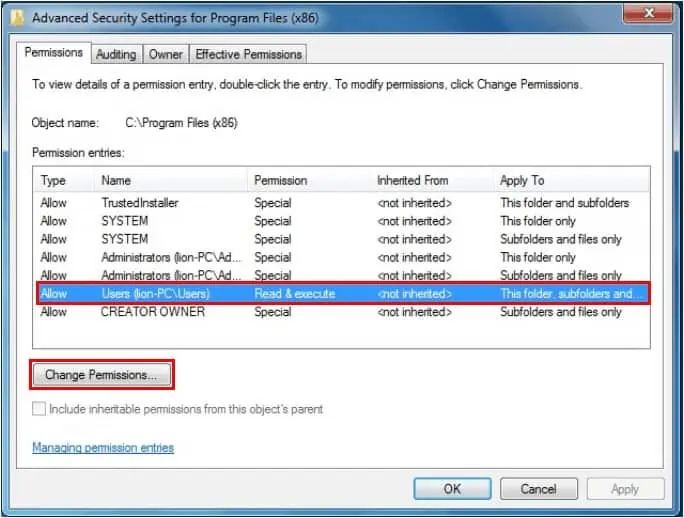Screen dimensions: 684x518
Task: Click the Change Permissions button
Action: (101, 375)
